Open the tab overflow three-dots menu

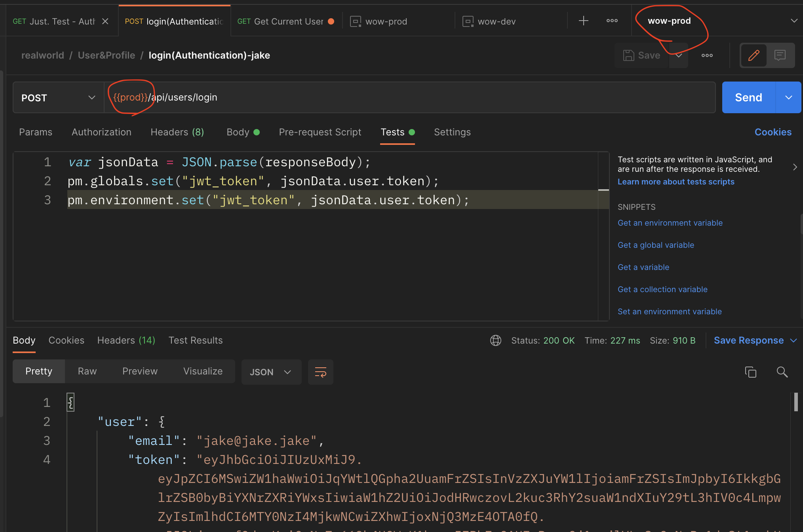click(612, 21)
